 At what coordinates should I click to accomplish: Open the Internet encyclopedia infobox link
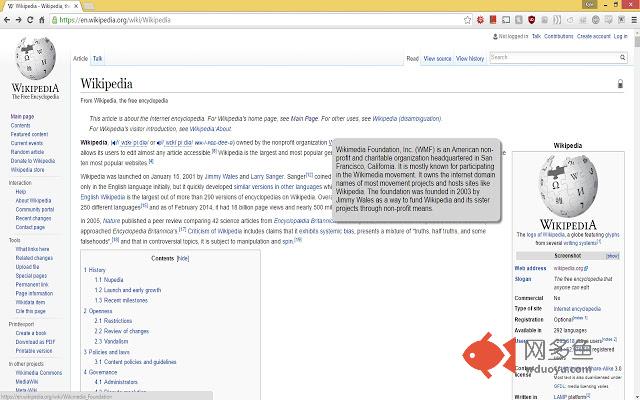[x=577, y=309]
